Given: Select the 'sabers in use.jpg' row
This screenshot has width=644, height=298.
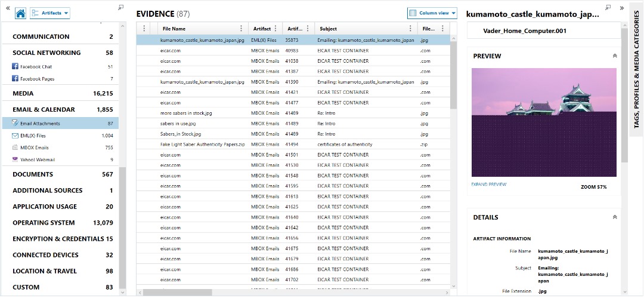Looking at the screenshot, I should pos(293,124).
